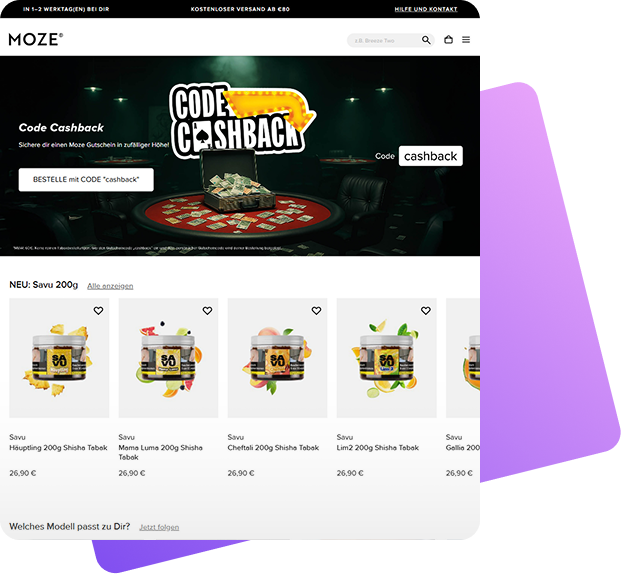Click the MOZE logo
This screenshot has height=578, width=625.
coord(36,39)
